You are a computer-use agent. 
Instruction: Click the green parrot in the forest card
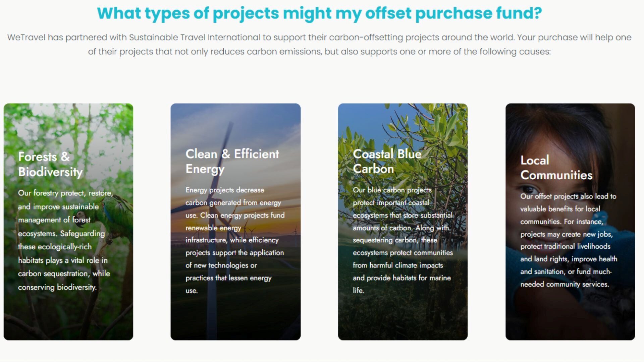(117, 215)
